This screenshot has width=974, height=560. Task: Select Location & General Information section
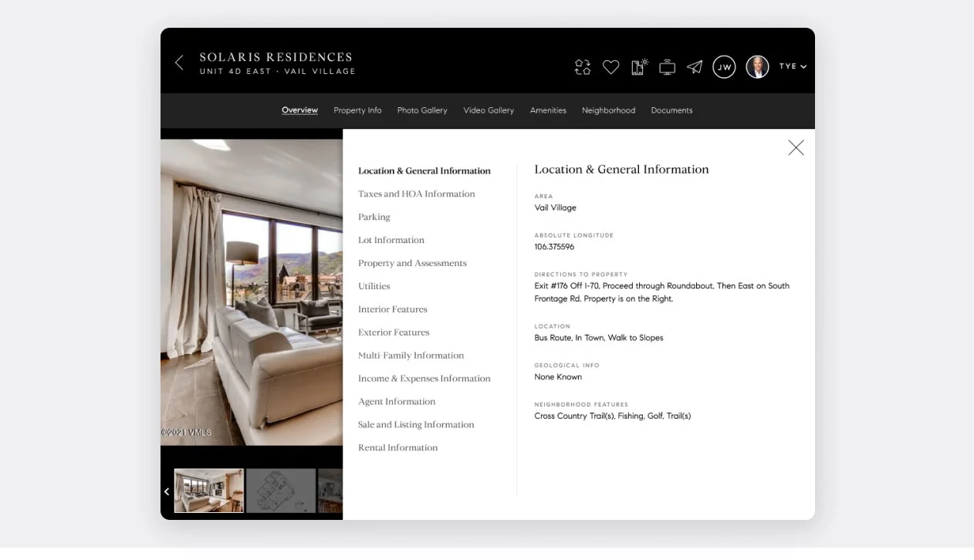tap(424, 171)
